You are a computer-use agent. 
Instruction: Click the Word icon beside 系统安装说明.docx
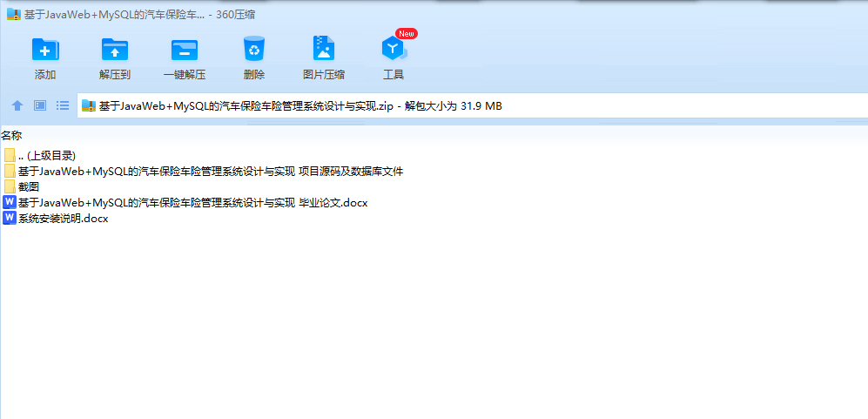coord(10,219)
